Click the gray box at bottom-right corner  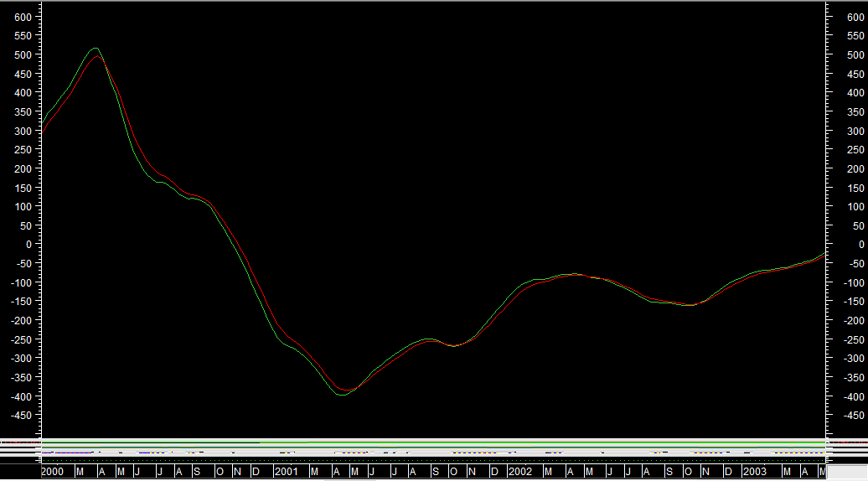click(x=847, y=473)
